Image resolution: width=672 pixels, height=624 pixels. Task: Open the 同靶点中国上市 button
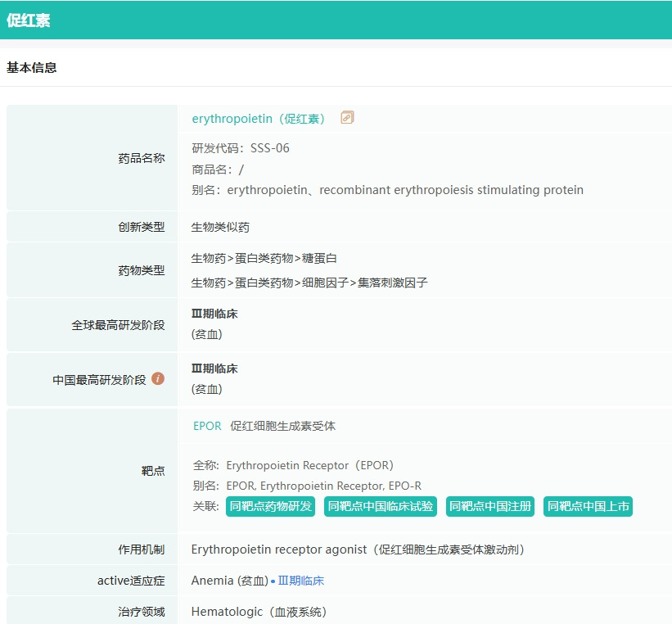coord(588,506)
